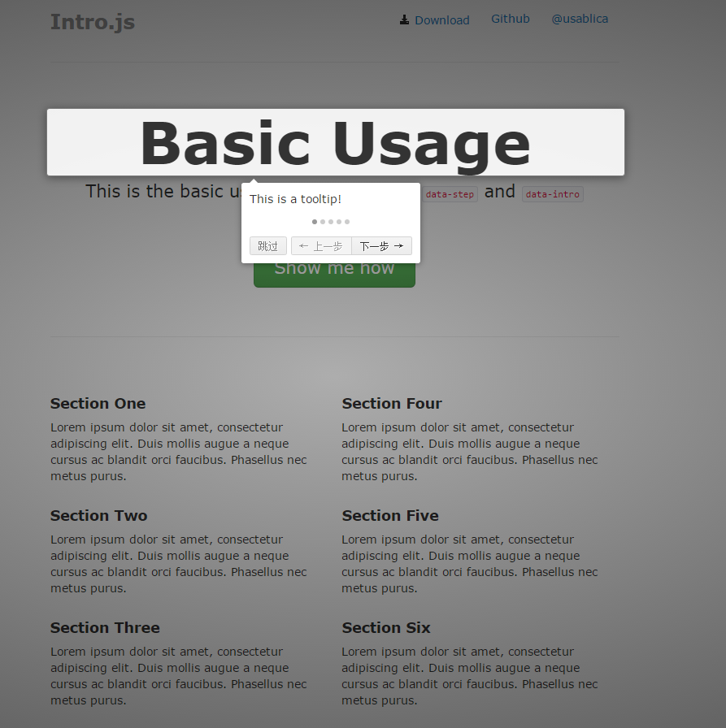The height and width of the screenshot is (728, 726).
Task: Click the 上一步 previous button
Action: click(321, 246)
